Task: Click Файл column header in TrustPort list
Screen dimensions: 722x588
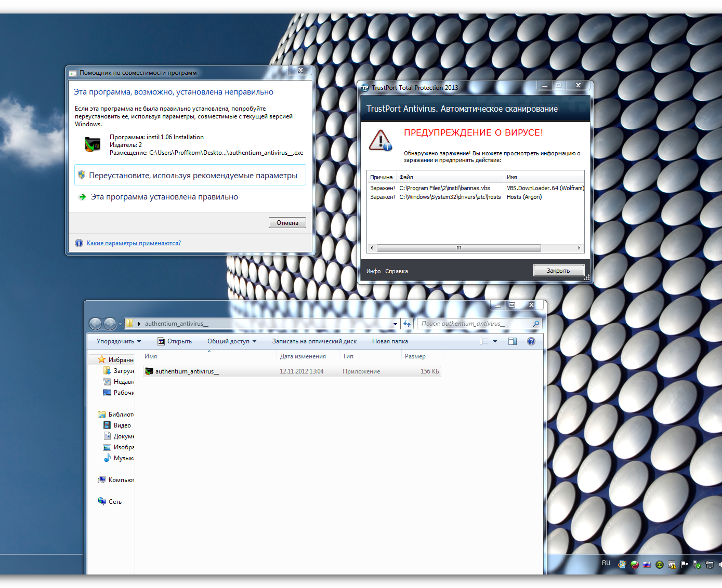Action: (x=450, y=177)
